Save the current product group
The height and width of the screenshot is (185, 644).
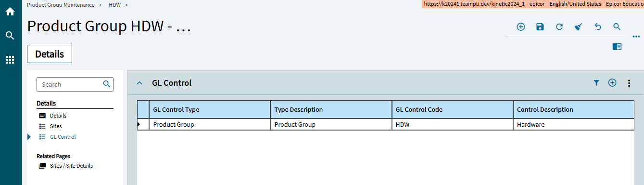tap(540, 27)
